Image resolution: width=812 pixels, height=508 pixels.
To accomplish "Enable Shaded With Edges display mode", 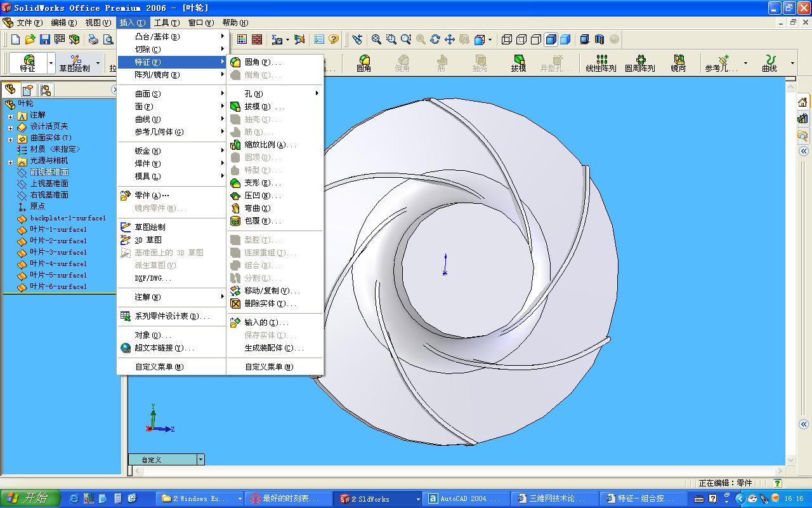I will pyautogui.click(x=551, y=39).
